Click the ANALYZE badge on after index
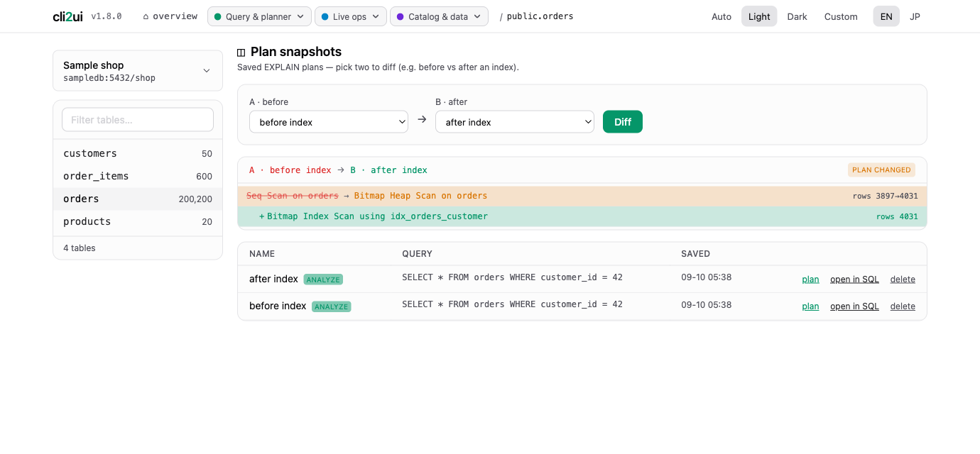 [x=323, y=279]
